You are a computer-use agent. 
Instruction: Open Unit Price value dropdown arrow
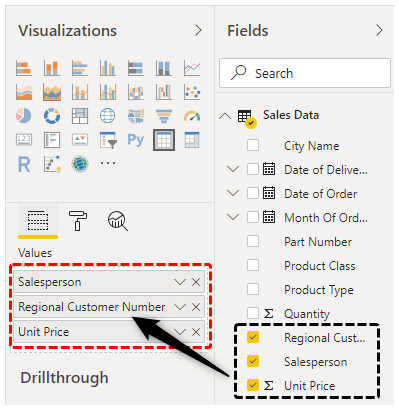click(180, 332)
